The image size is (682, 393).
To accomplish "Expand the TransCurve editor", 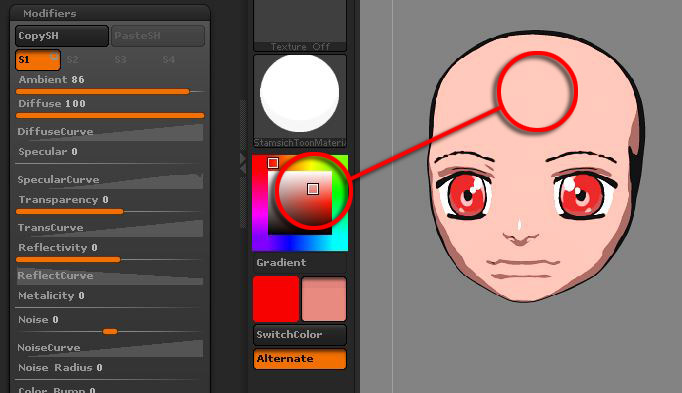I will click(110, 228).
